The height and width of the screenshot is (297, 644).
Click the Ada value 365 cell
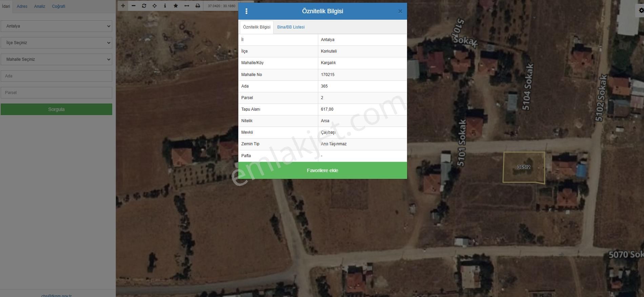tap(362, 86)
